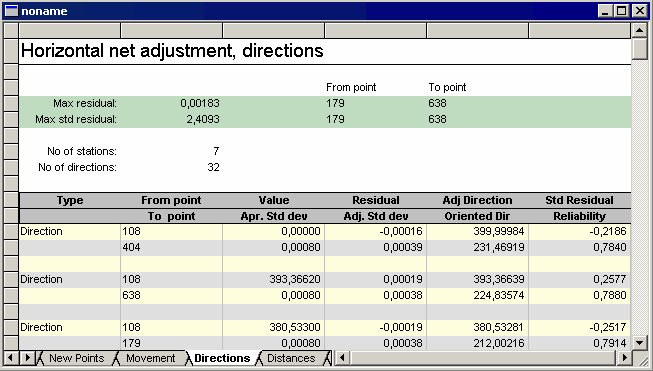Select the No of stations: label
The height and width of the screenshot is (371, 653).
[82, 151]
